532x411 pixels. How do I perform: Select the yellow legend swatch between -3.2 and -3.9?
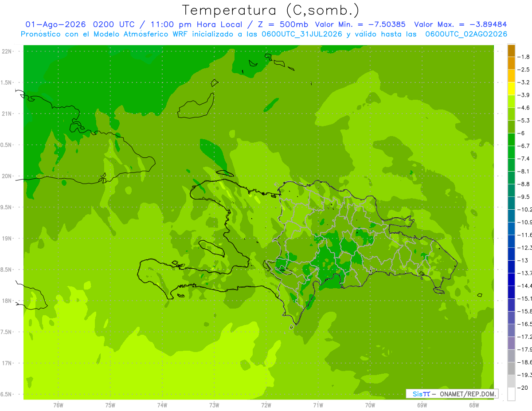[511, 89]
